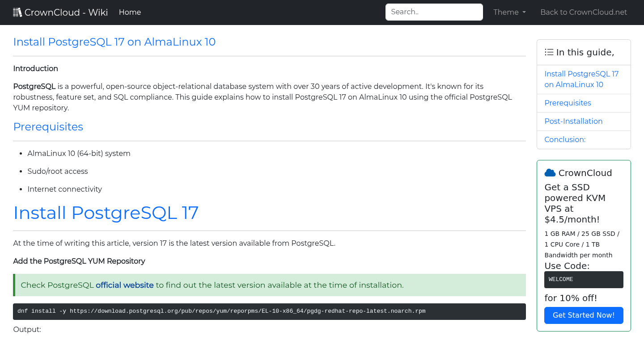This screenshot has height=340, width=644.
Task: Click the CrownCloud Wiki bookshelf logo icon
Action: point(17,12)
